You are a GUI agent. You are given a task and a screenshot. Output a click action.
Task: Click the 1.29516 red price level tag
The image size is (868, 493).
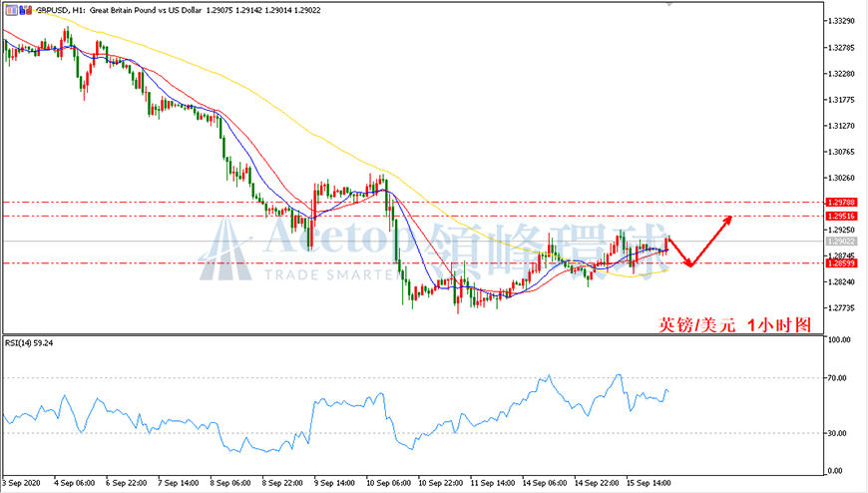click(x=841, y=216)
